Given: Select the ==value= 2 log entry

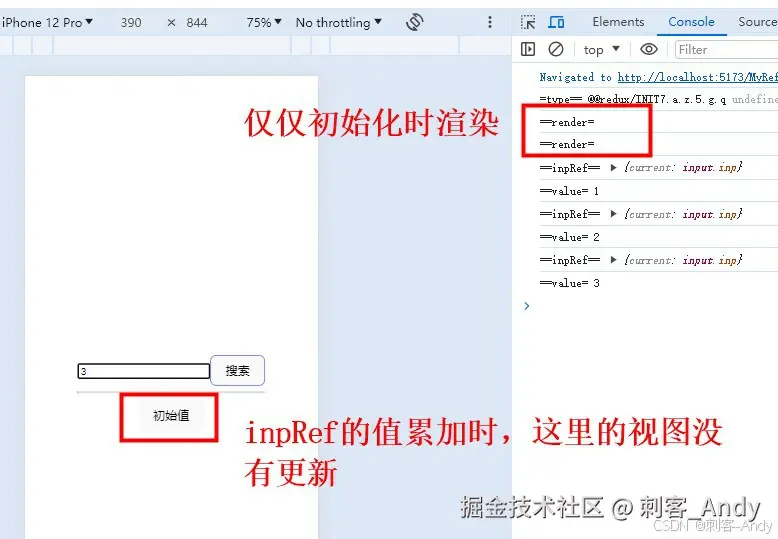Looking at the screenshot, I should coord(569,237).
